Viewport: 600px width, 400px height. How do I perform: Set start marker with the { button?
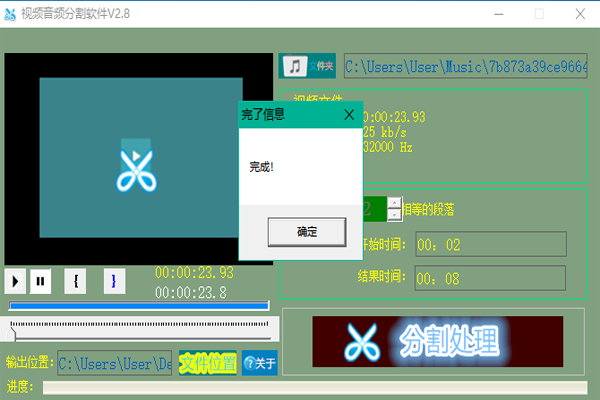point(76,282)
